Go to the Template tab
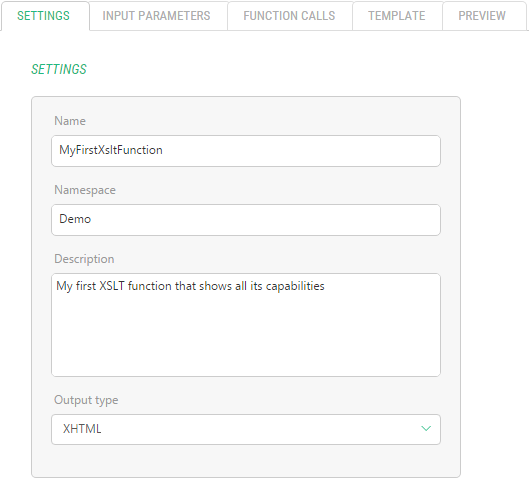The image size is (529, 480). click(x=397, y=16)
